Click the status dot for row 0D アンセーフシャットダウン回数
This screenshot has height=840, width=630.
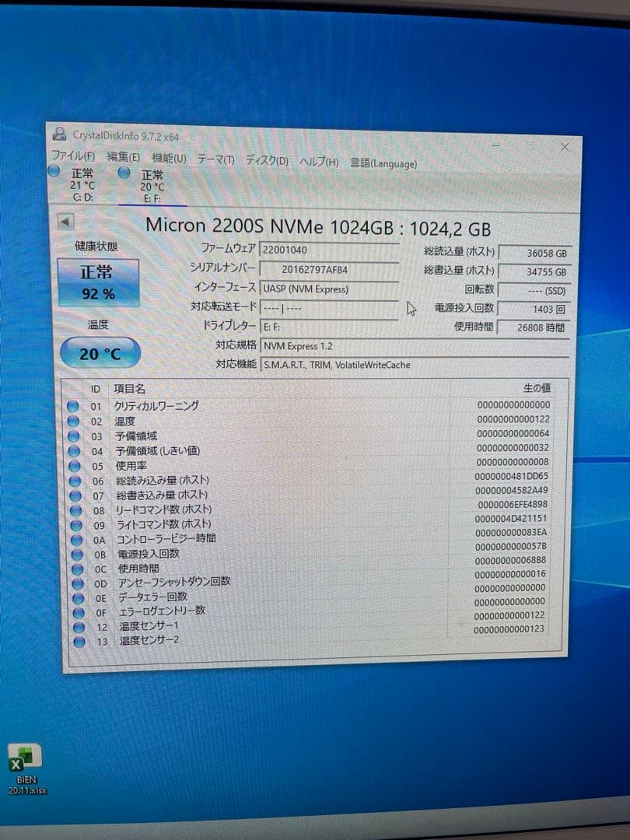79,583
